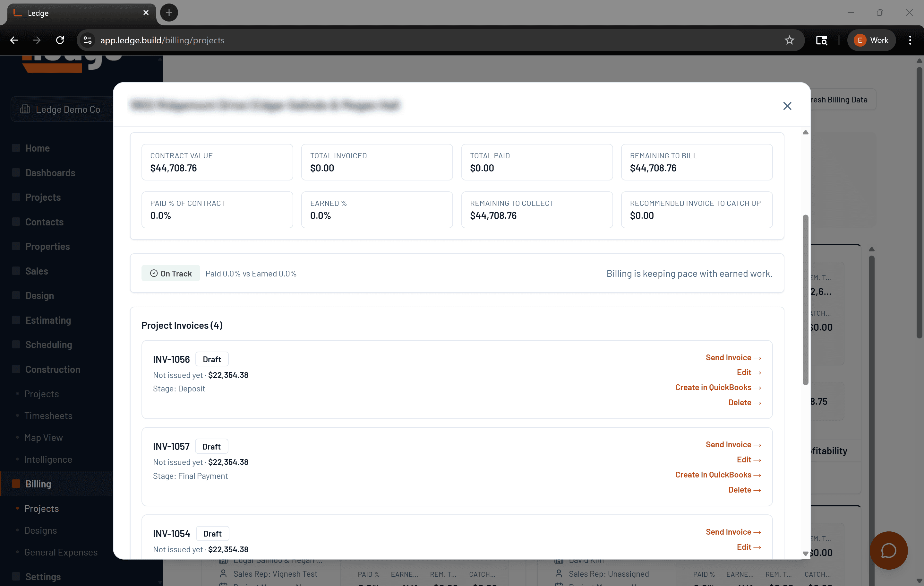Close the project billing modal
Screen dimensions: 924x586
point(787,106)
